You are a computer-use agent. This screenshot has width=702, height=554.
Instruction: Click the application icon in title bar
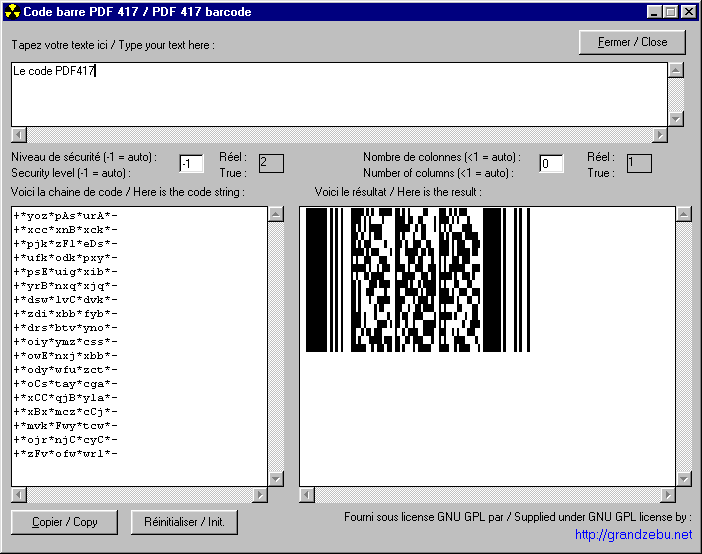tap(12, 12)
